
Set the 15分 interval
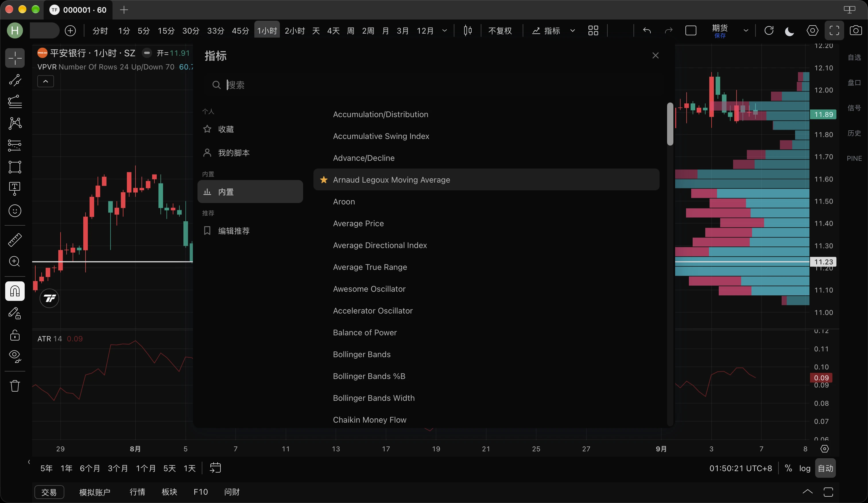[x=166, y=31]
